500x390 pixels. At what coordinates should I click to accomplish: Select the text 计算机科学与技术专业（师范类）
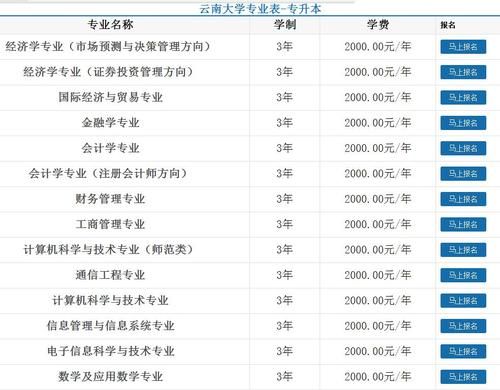[x=108, y=250]
